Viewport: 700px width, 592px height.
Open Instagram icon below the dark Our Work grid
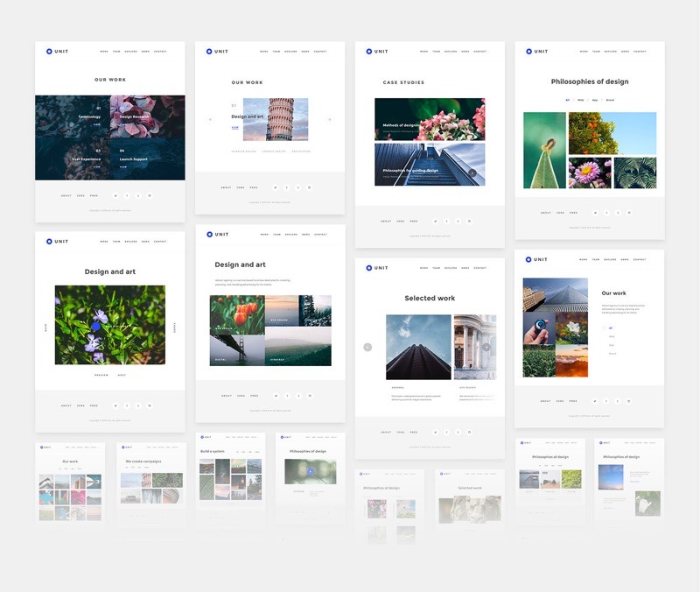(150, 195)
